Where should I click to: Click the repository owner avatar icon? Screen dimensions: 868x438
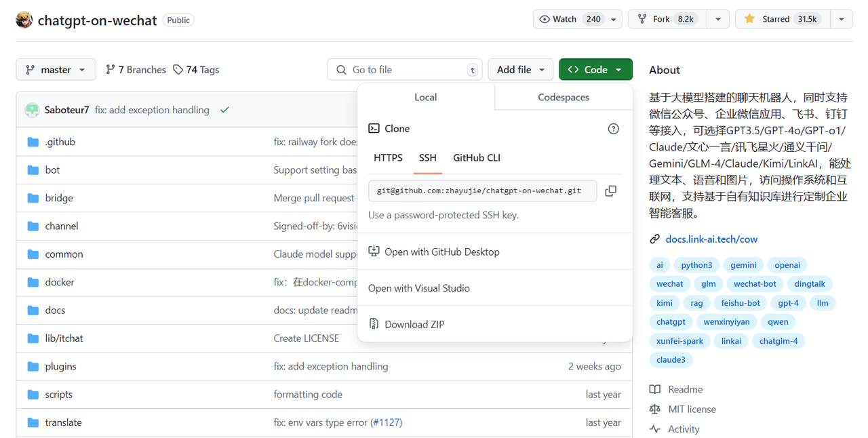click(24, 20)
